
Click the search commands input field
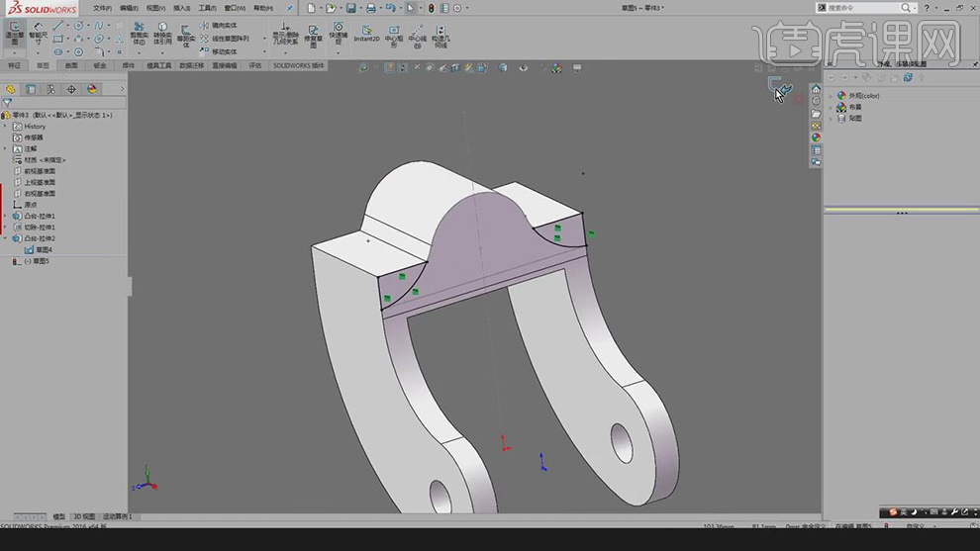click(865, 8)
